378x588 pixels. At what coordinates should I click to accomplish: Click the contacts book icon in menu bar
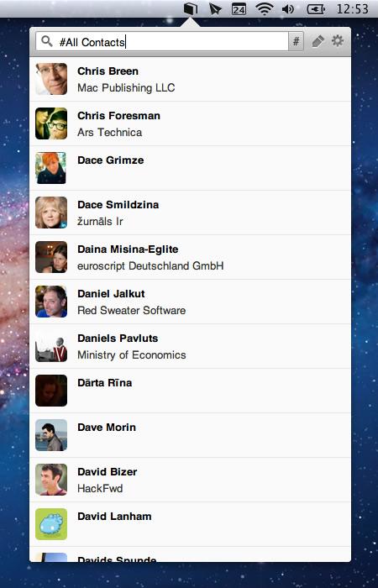coord(191,8)
